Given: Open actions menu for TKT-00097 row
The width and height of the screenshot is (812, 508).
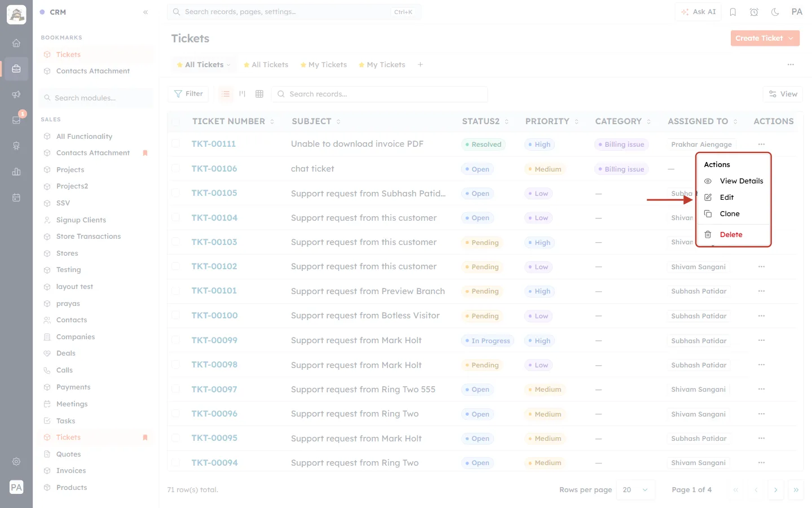Looking at the screenshot, I should 762,389.
